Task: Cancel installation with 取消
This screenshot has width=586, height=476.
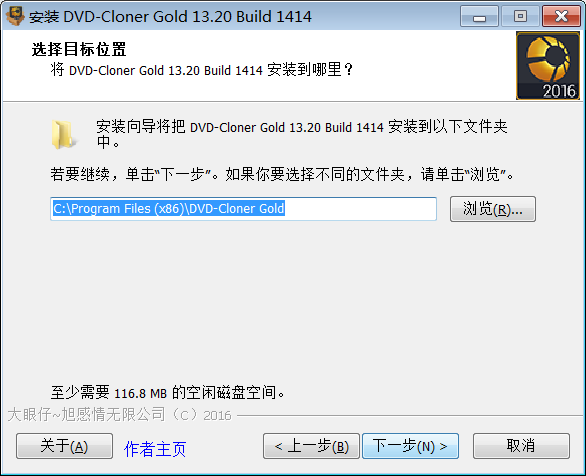Action: click(x=521, y=446)
